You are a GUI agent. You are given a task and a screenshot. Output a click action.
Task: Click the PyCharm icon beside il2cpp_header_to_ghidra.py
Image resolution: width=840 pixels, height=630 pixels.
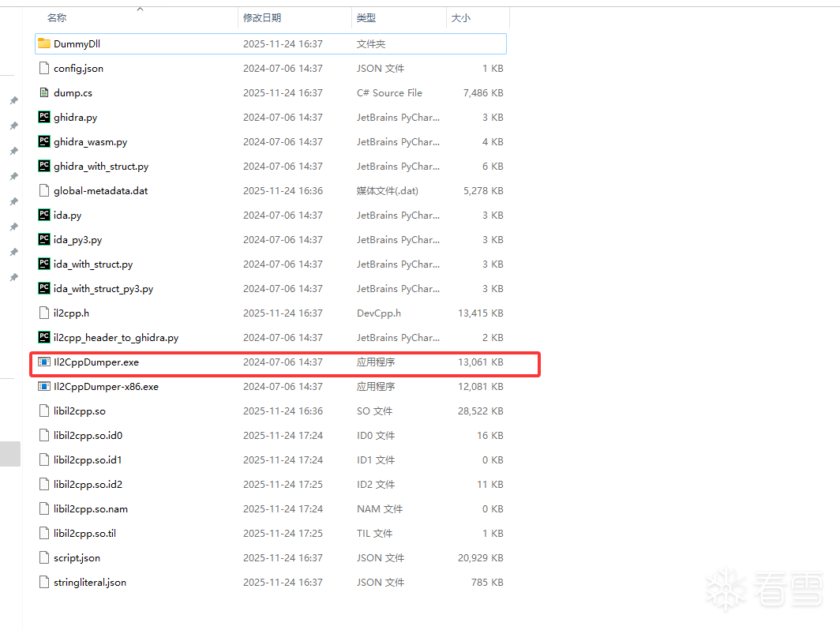(44, 337)
